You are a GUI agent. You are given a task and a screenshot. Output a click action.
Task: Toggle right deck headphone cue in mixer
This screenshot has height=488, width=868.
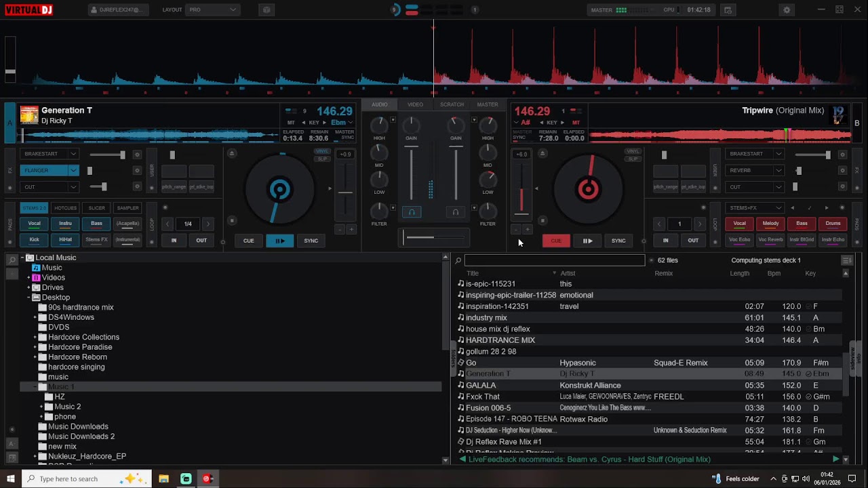pos(456,212)
